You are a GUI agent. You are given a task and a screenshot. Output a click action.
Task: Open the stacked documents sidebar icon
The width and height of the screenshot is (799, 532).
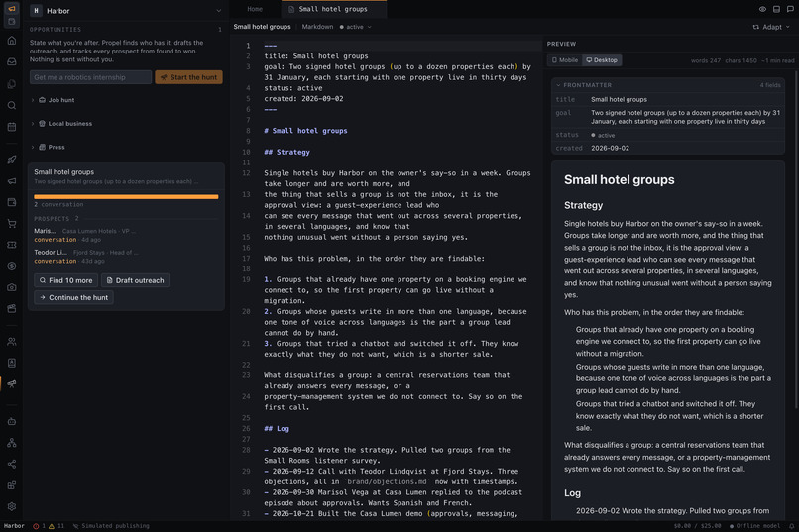pos(11,83)
